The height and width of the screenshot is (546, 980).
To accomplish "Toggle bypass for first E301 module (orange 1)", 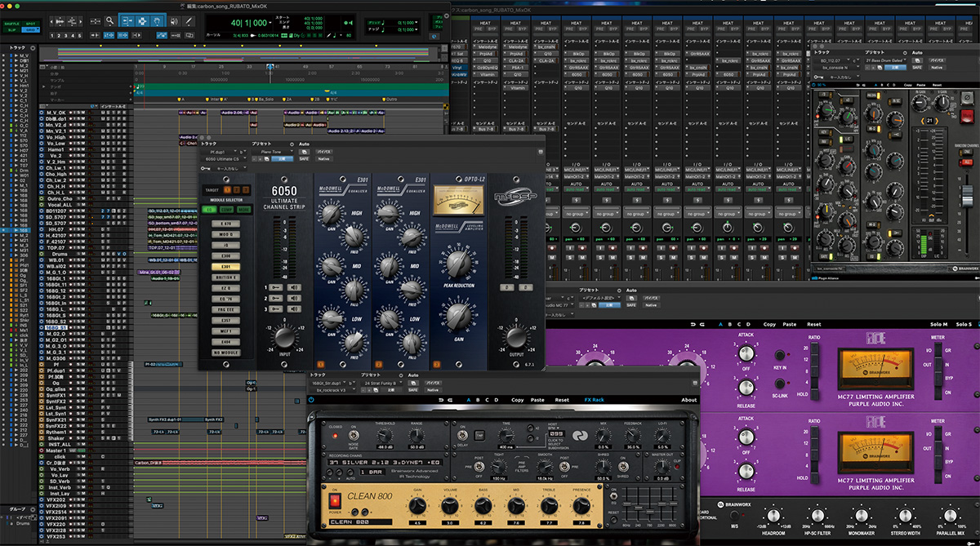I will [x=320, y=364].
